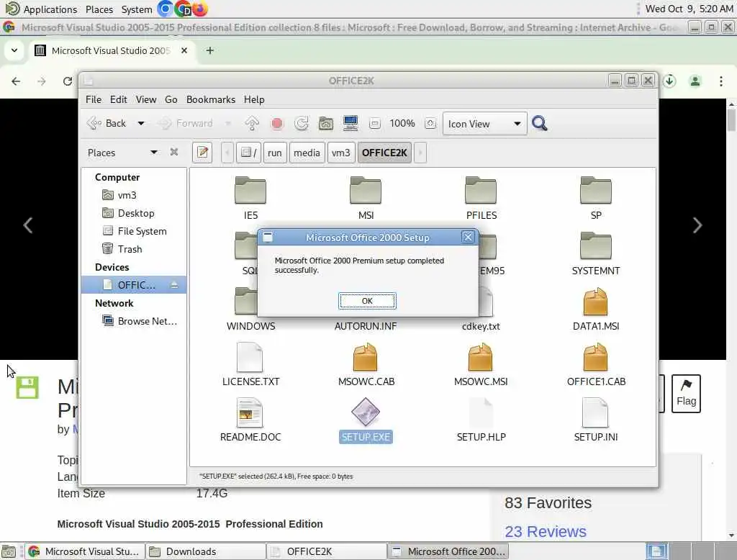Open the 23 Reviews link
The width and height of the screenshot is (737, 560).
(x=546, y=531)
